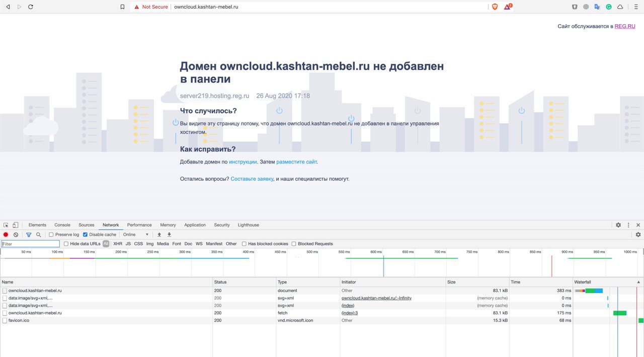Open network search magnifier icon

[39, 235]
